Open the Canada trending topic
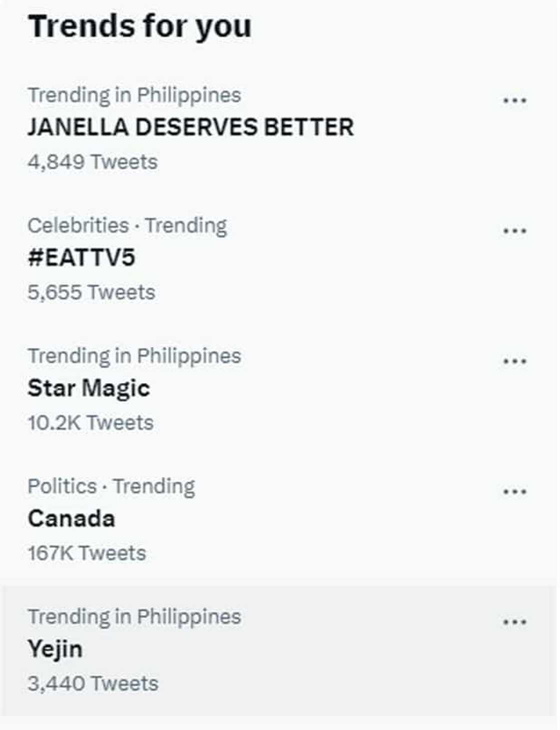The height and width of the screenshot is (730, 560). pos(71,519)
